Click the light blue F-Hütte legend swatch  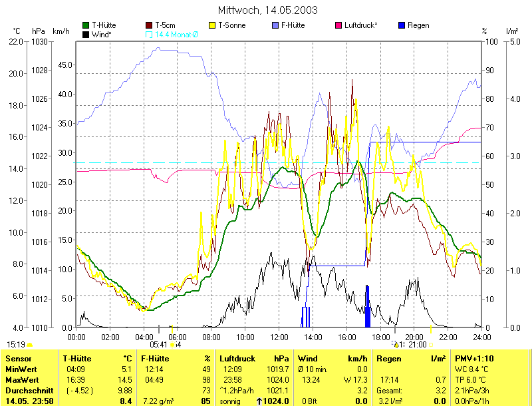click(275, 25)
